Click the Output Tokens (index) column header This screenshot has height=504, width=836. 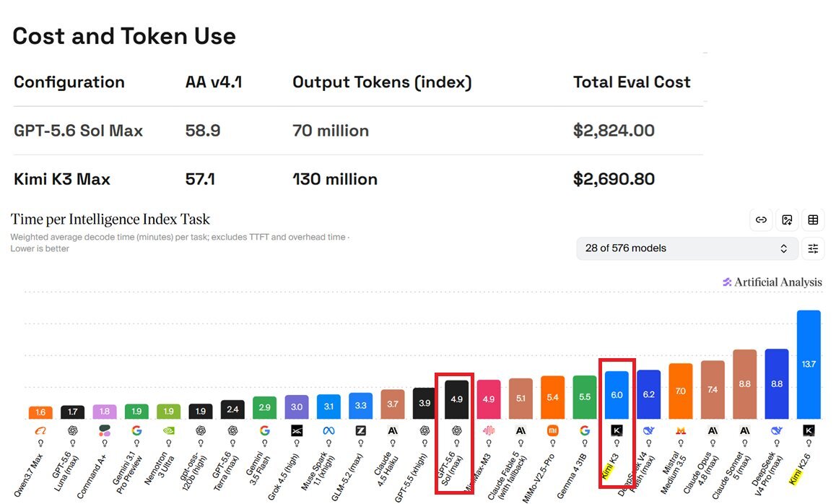tap(382, 82)
